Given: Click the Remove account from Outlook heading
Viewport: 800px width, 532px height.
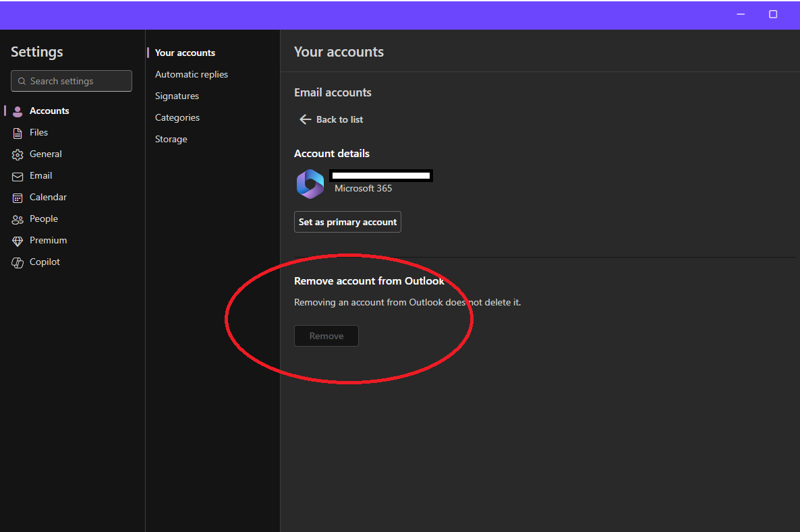Looking at the screenshot, I should pos(369,281).
